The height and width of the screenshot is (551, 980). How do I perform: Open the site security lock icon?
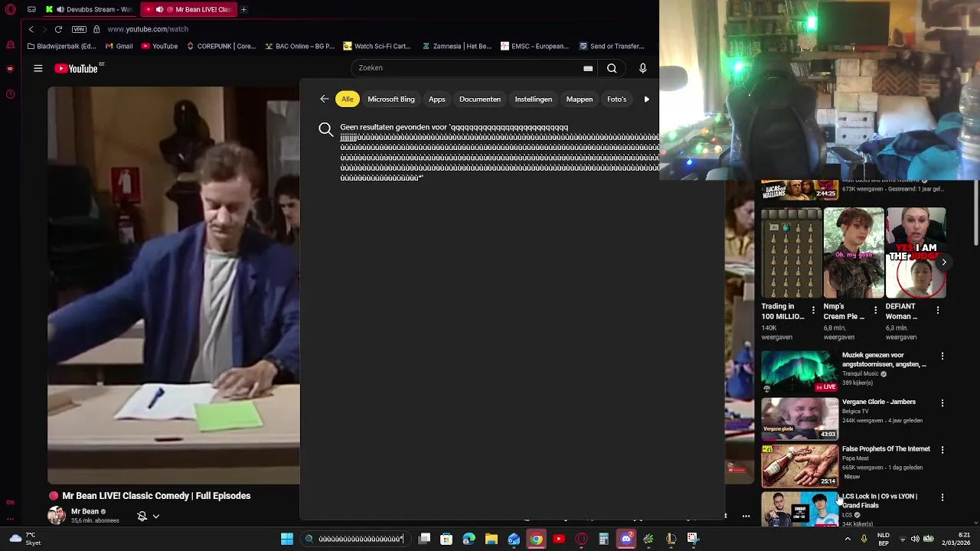(x=96, y=29)
